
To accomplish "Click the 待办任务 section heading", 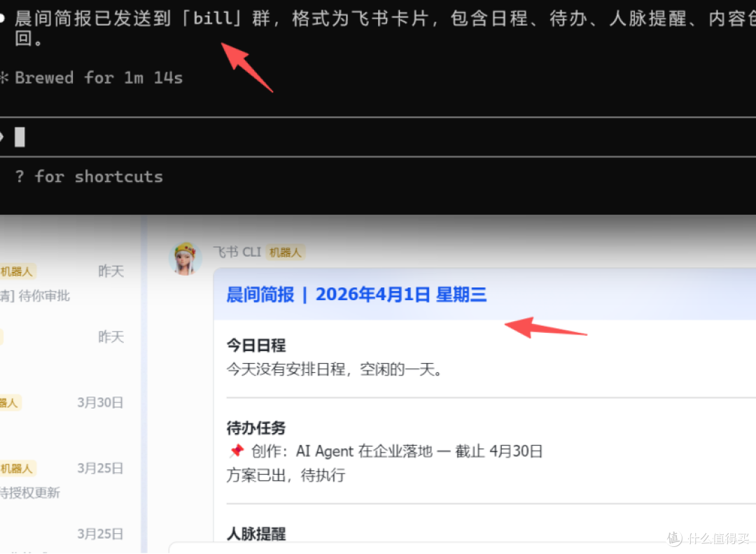I will pyautogui.click(x=256, y=428).
